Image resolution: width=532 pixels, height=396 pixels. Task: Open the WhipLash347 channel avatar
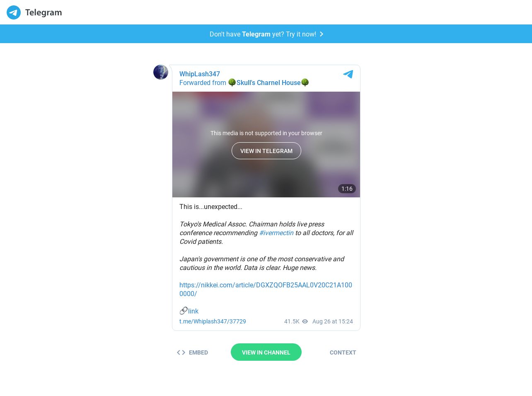click(x=161, y=72)
